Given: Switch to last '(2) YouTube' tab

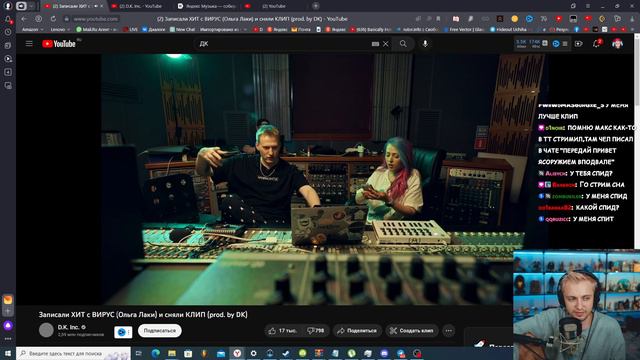Looking at the screenshot, I should point(273,6).
